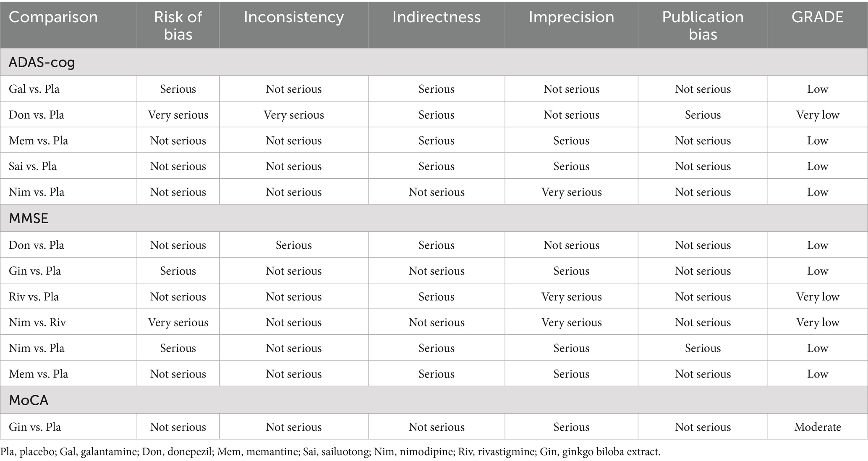Select the Sai vs. Pla row label
This screenshot has height=461, width=868.
click(33, 166)
